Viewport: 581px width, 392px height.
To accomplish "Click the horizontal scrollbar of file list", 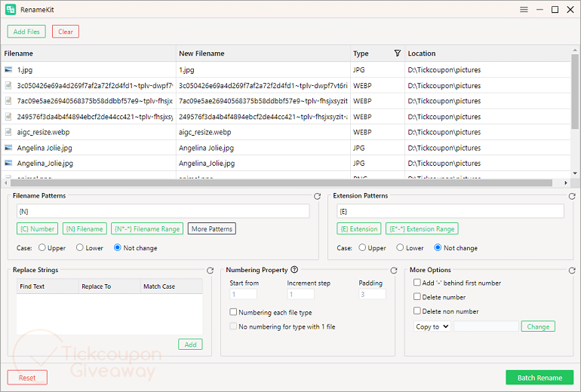I will click(281, 183).
